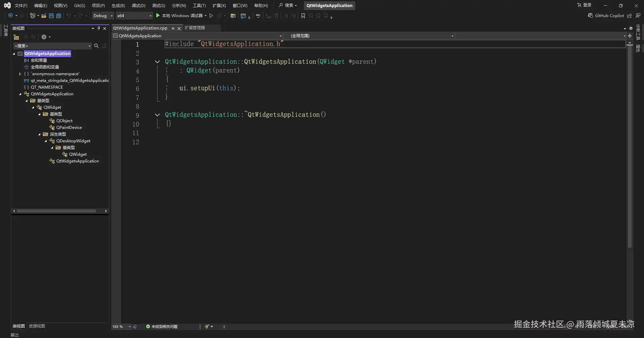This screenshot has width=644, height=338.
Task: Open the 生成(B) menu
Action: (118, 6)
